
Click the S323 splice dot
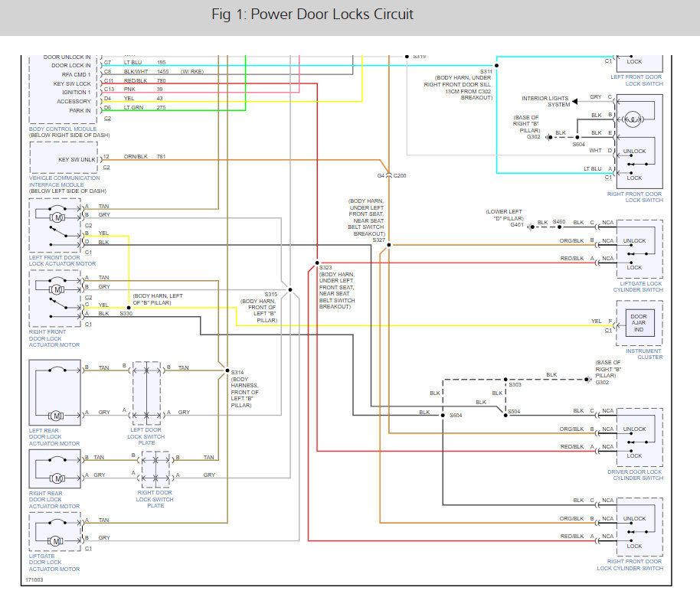point(317,263)
